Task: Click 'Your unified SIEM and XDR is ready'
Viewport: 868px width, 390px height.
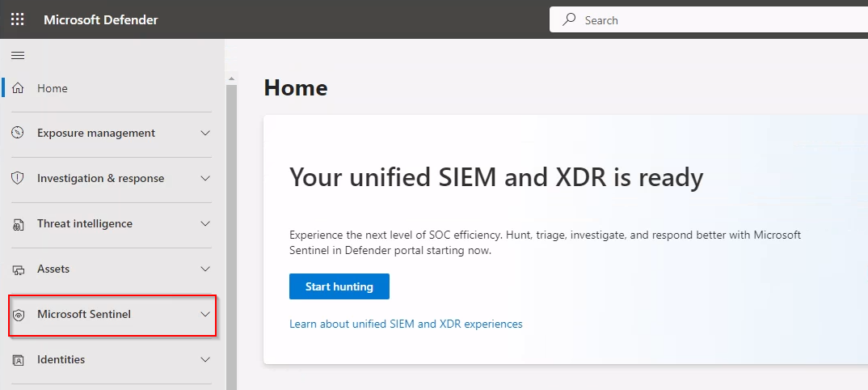Action: click(496, 177)
